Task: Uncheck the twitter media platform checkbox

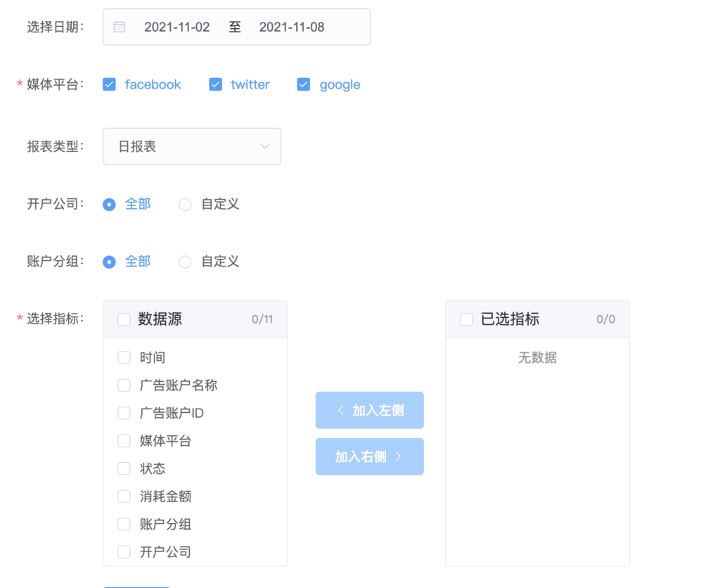Action: click(x=215, y=84)
